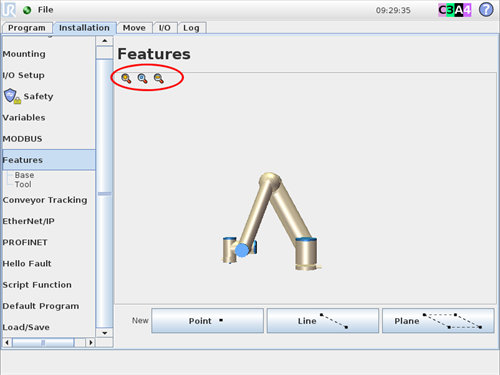Create a new Line feature
This screenshot has width=500, height=375.
click(323, 321)
